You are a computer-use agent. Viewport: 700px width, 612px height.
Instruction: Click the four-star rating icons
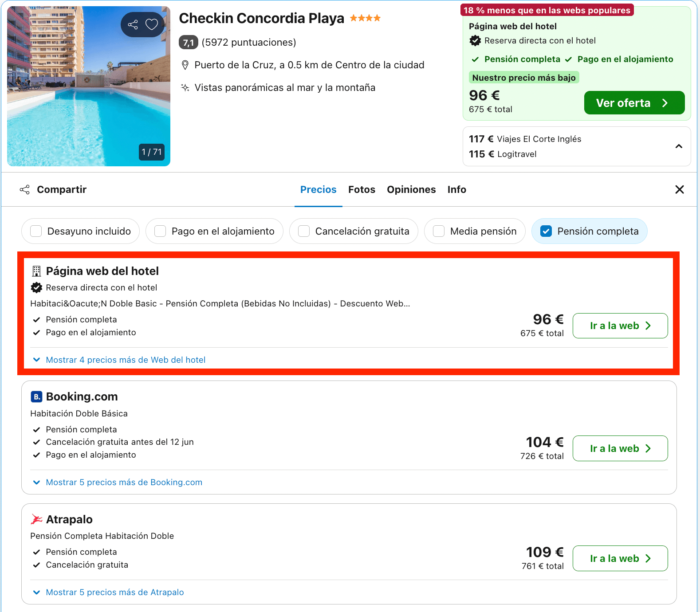click(365, 18)
